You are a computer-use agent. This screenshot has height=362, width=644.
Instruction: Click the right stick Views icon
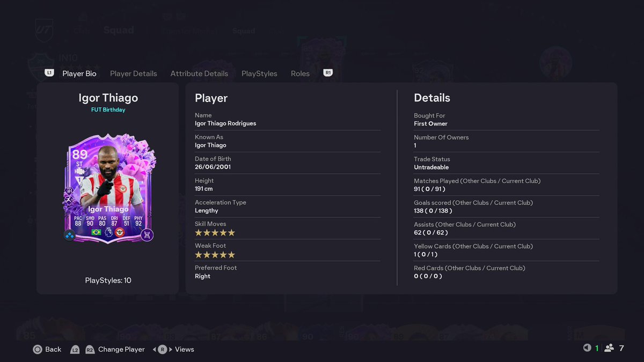point(163,349)
